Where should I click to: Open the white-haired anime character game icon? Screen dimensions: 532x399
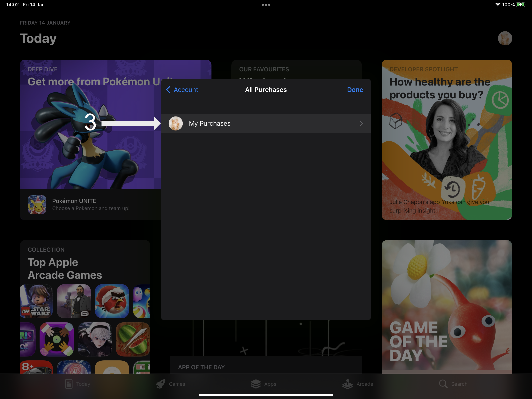[95, 339]
